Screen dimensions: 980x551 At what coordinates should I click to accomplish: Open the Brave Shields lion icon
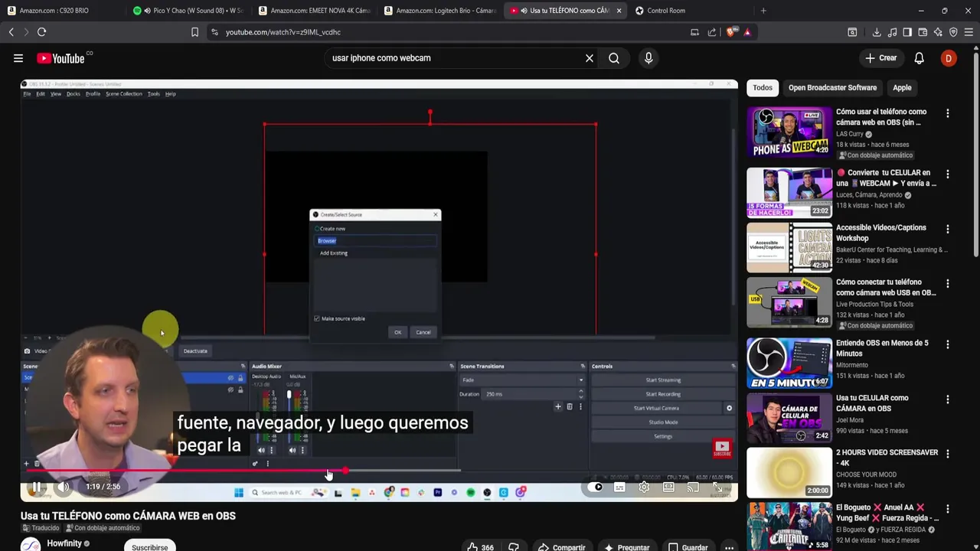[x=731, y=32]
